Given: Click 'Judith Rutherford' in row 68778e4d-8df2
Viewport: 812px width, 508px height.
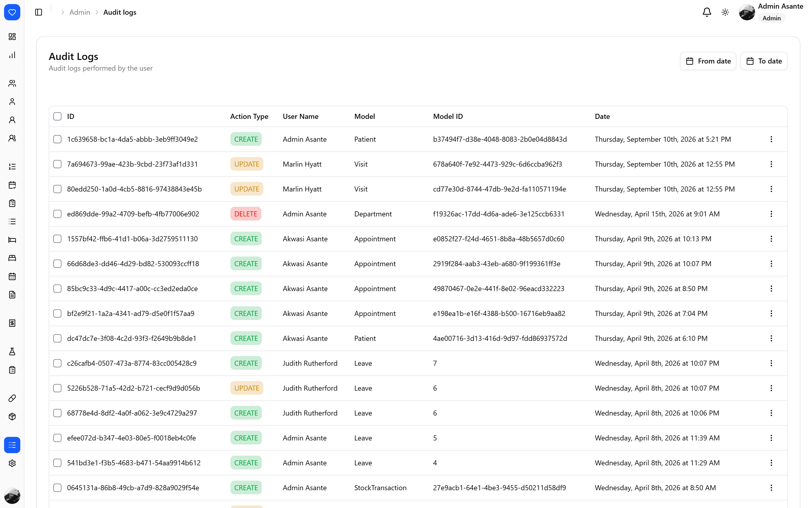Looking at the screenshot, I should coord(310,413).
